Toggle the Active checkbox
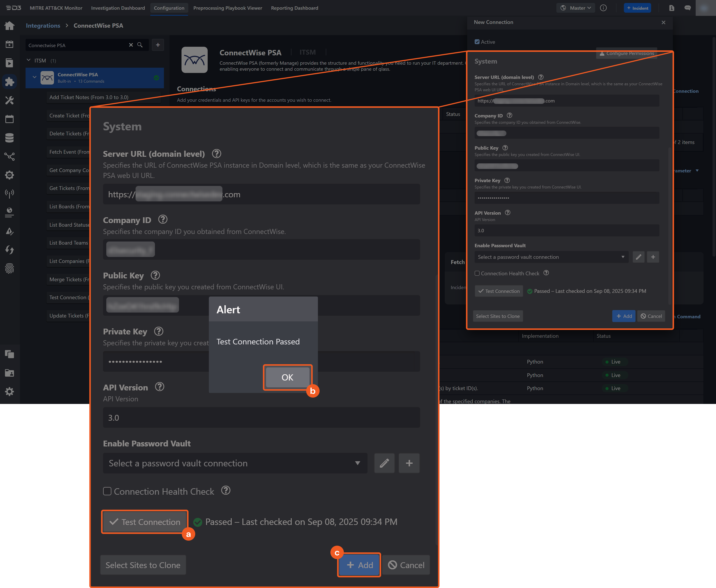 [x=477, y=42]
